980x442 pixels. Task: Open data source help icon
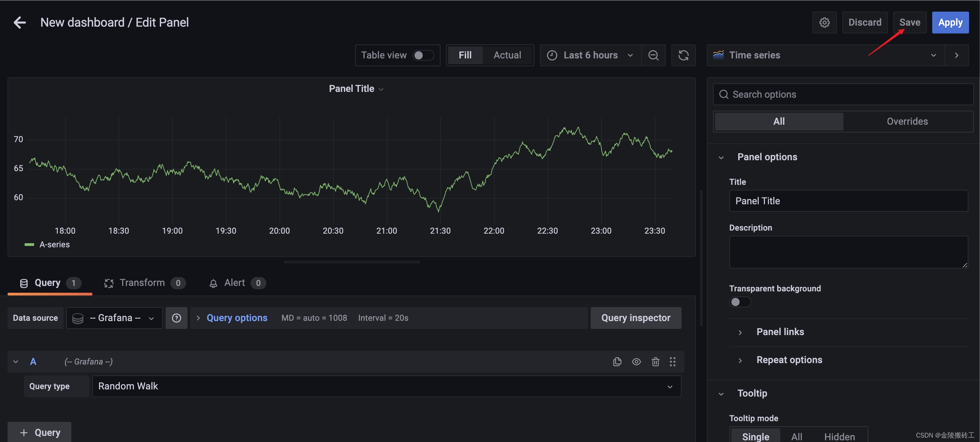(176, 318)
